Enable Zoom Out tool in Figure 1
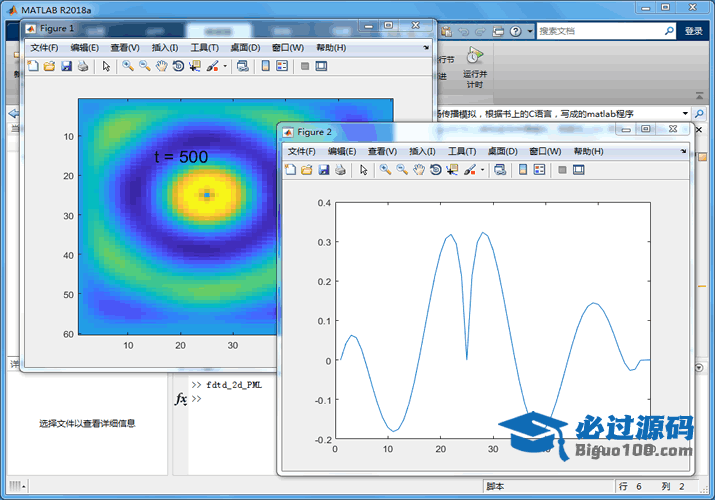715x500 pixels. (x=145, y=66)
